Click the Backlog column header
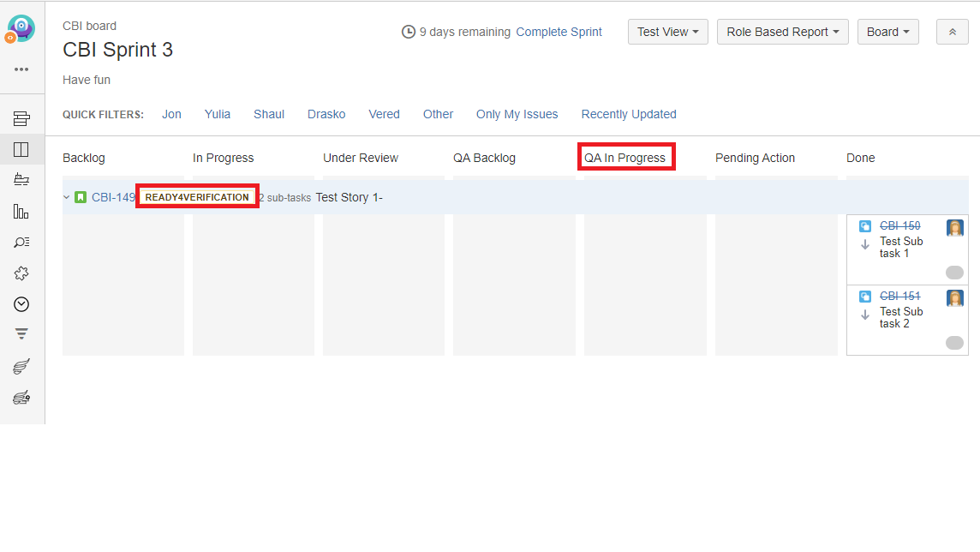This screenshot has height=552, width=980. 84,159
